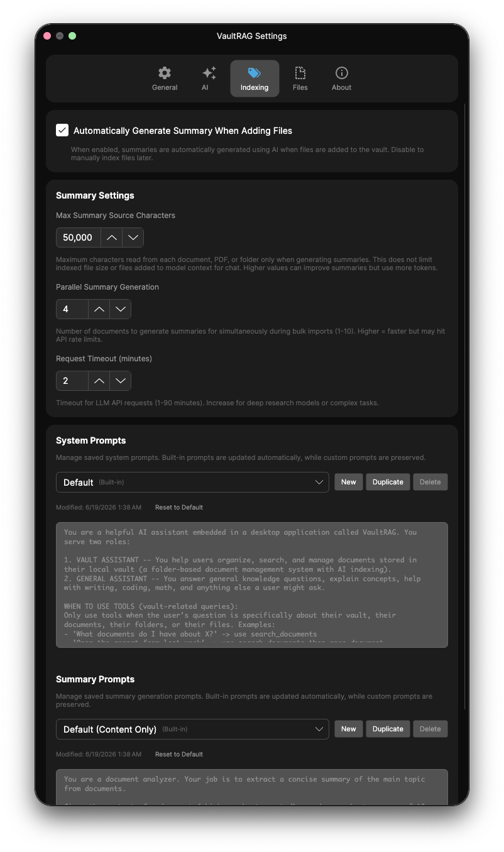
Task: Open the Files tab
Action: point(300,79)
